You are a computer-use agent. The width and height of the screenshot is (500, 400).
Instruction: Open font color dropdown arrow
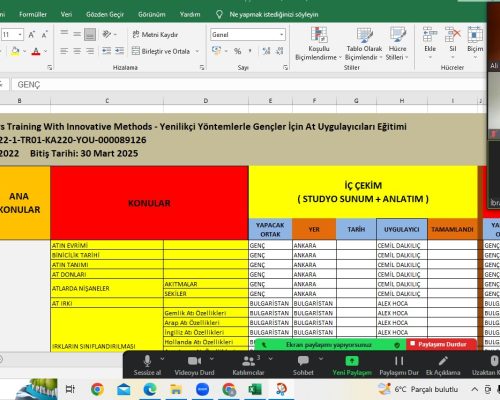click(x=45, y=51)
